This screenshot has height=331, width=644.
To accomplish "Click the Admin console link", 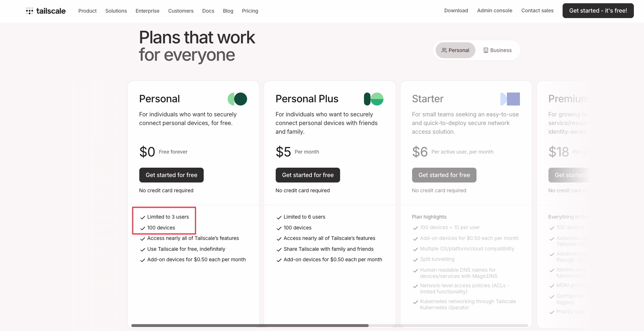I will tap(495, 10).
